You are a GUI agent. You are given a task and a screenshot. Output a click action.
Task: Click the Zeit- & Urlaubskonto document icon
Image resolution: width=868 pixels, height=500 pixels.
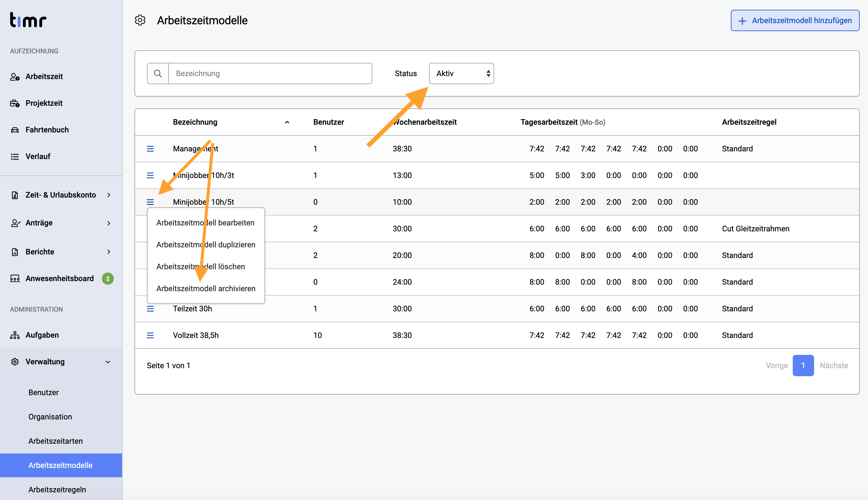click(x=15, y=195)
